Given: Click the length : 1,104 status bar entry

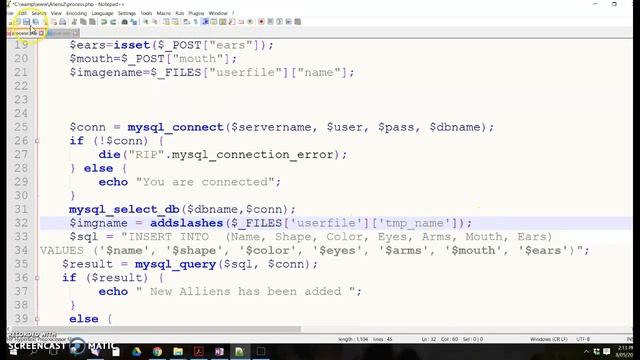Looking at the screenshot, I should click(x=353, y=339).
